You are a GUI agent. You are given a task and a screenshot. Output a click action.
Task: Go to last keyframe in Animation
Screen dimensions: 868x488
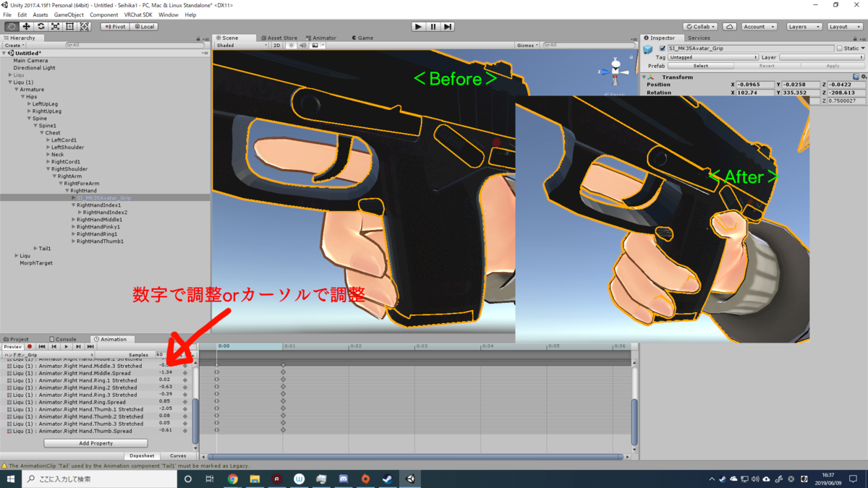pyautogui.click(x=90, y=347)
